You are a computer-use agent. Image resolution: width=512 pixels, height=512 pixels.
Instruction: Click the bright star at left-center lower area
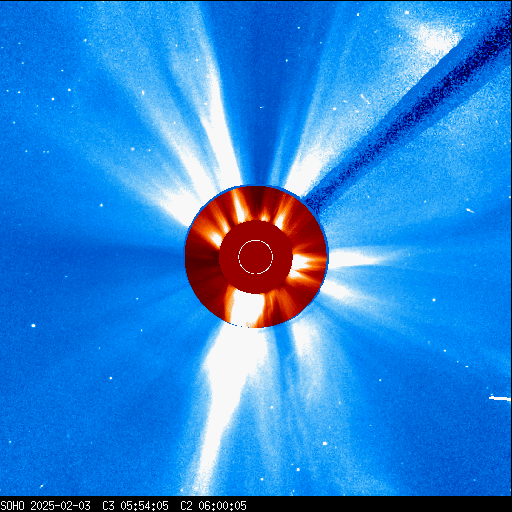(33, 325)
